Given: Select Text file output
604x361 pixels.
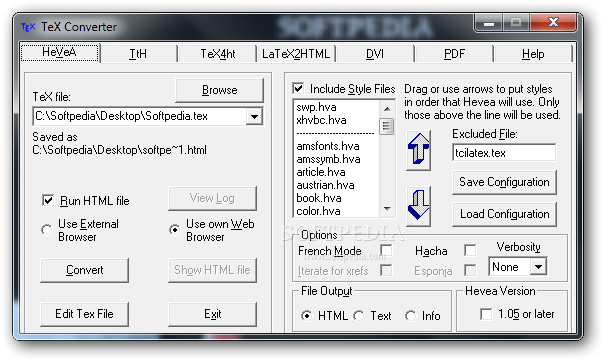Looking at the screenshot, I should click(x=359, y=316).
